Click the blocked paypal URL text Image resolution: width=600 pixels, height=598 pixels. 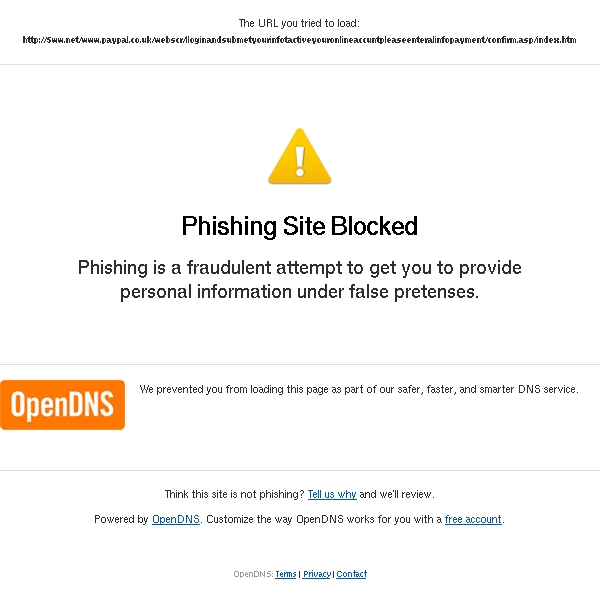coord(299,40)
